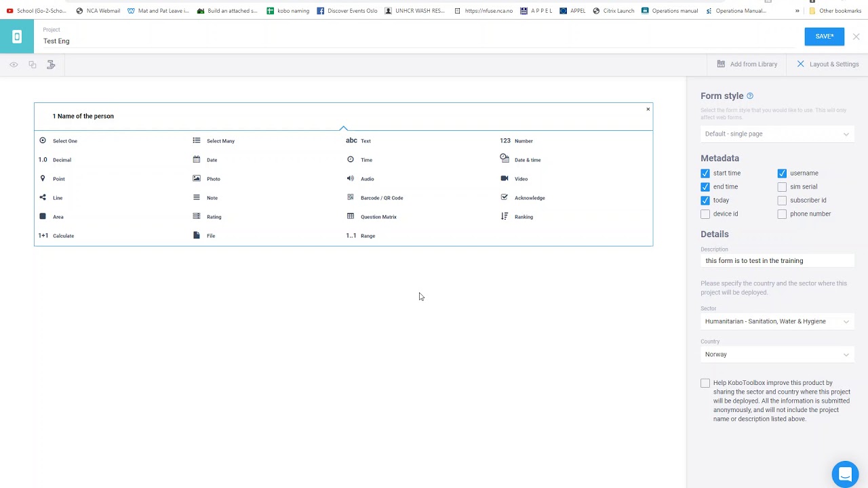Tick the Help KoboToolbox improve checkbox
The width and height of the screenshot is (868, 488).
coord(705,384)
